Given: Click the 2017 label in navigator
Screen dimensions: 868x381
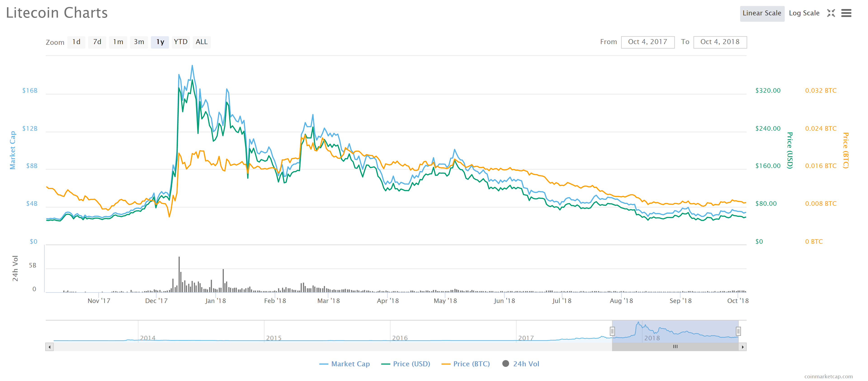Looking at the screenshot, I should 526,338.
